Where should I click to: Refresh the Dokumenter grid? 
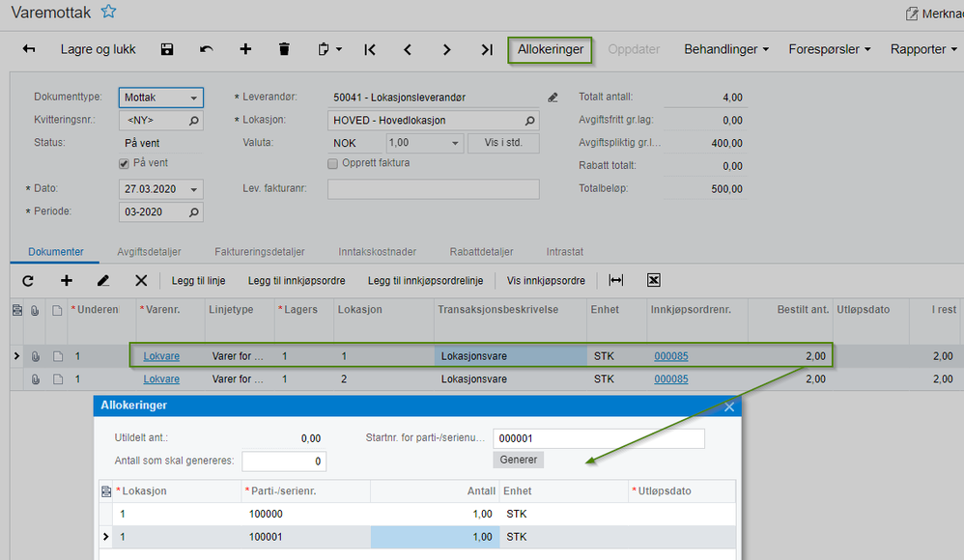pyautogui.click(x=28, y=281)
